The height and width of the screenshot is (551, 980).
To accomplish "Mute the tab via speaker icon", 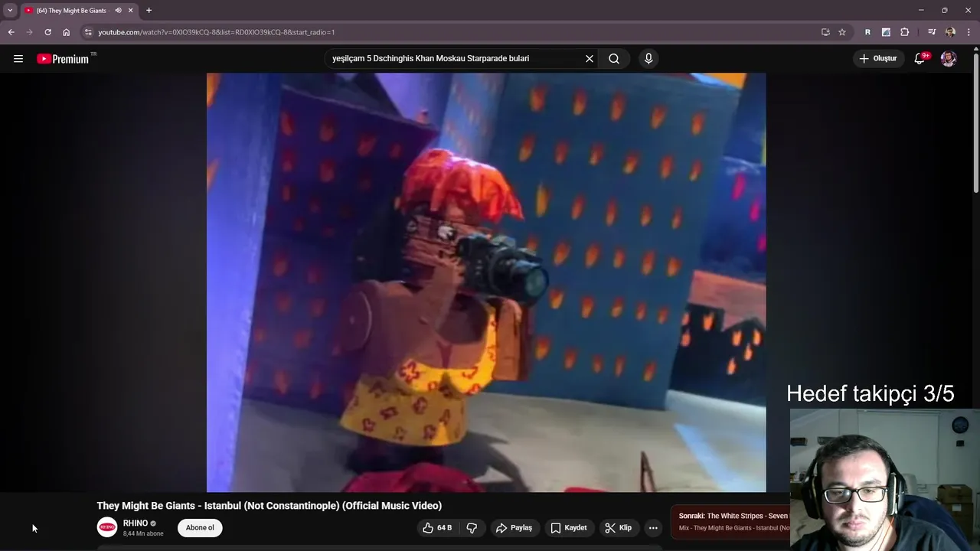I will [x=118, y=11].
